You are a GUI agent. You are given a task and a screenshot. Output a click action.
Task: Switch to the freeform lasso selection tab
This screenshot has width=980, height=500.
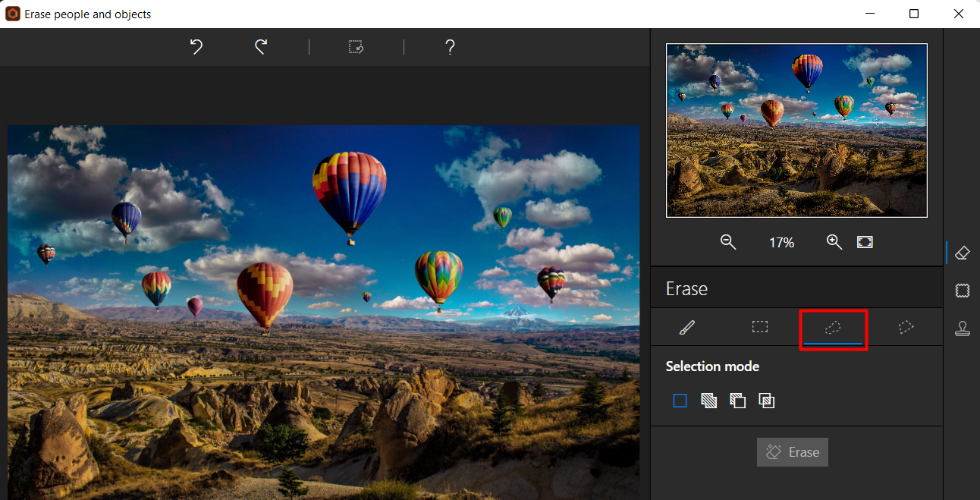[x=833, y=327]
